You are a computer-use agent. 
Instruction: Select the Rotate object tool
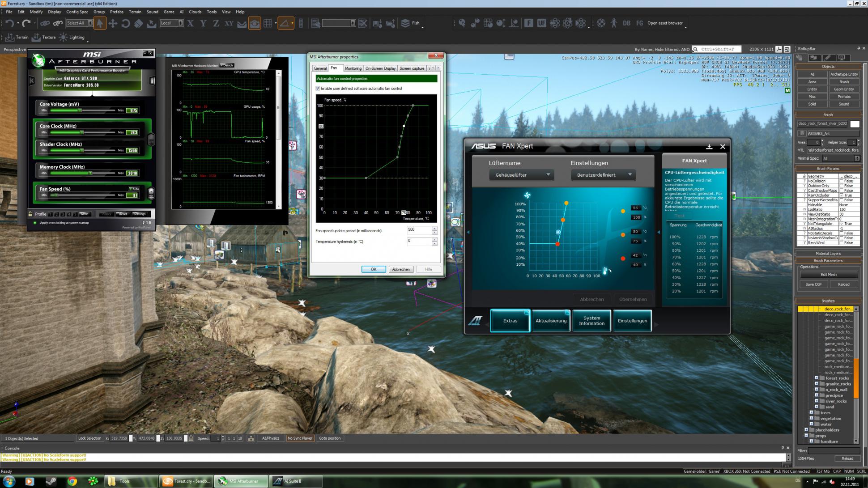click(x=126, y=23)
